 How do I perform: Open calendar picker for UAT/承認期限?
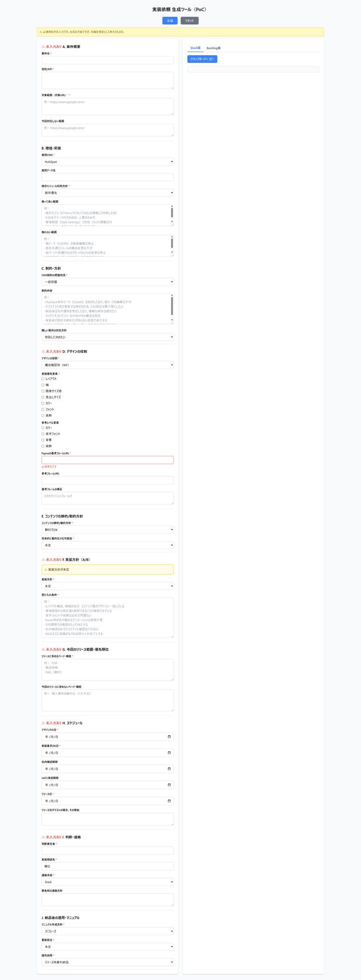pyautogui.click(x=169, y=785)
